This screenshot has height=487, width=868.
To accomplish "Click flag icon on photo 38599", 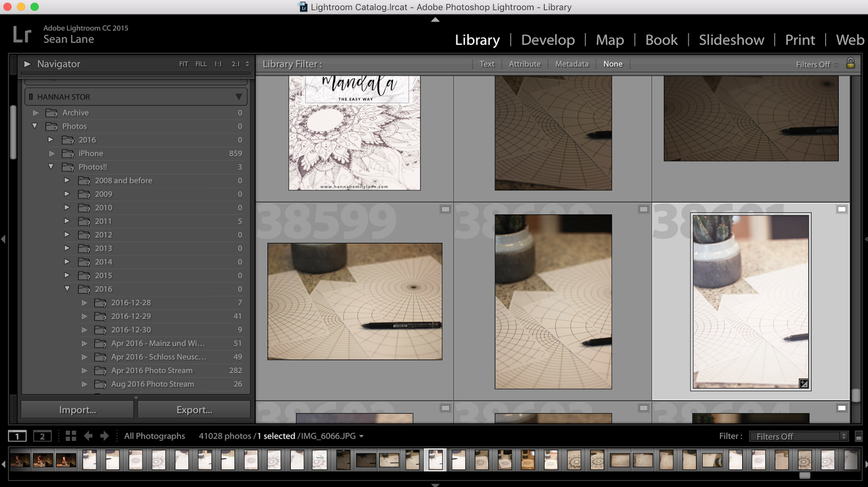I will (445, 209).
